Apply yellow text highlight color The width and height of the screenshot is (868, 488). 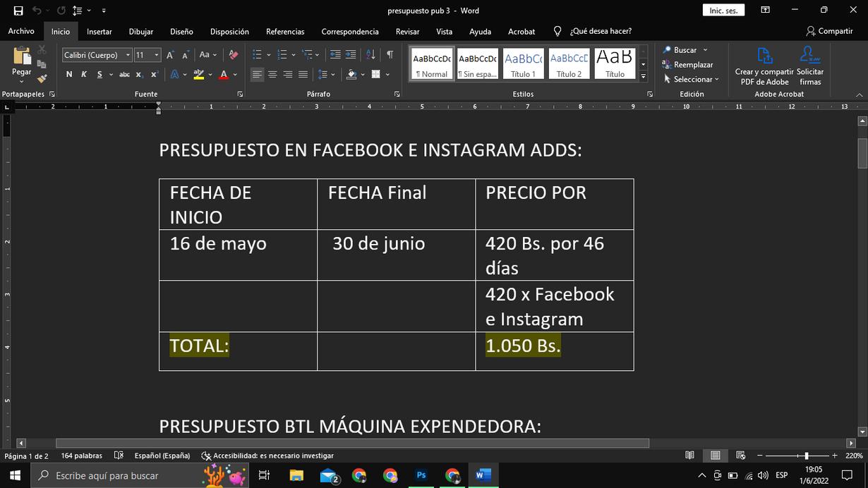(x=199, y=74)
